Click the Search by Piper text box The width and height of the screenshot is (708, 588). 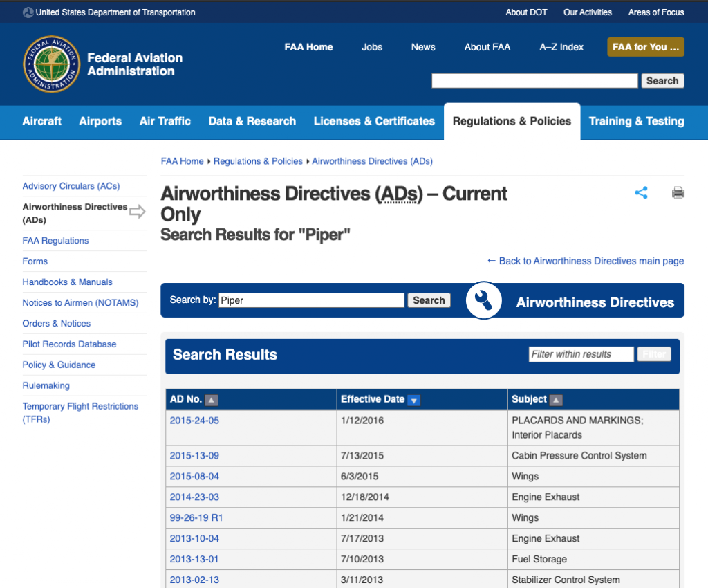[311, 300]
